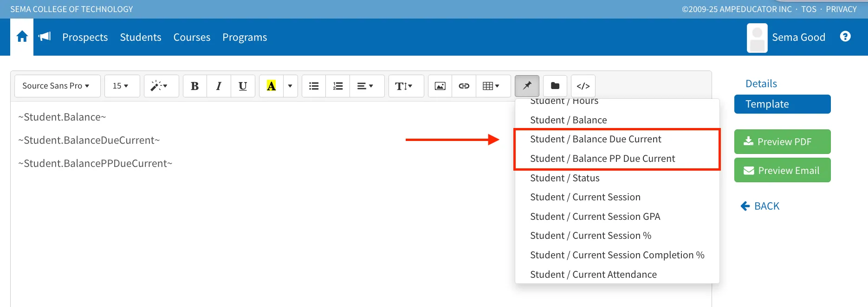Toggle bold formatting
Screen dimensions: 868x307
tap(195, 86)
